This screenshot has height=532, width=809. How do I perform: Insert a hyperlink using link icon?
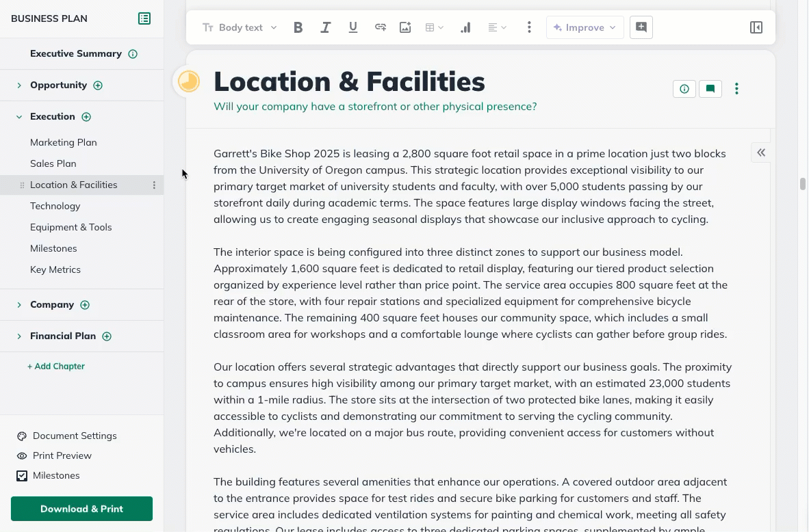pyautogui.click(x=380, y=27)
